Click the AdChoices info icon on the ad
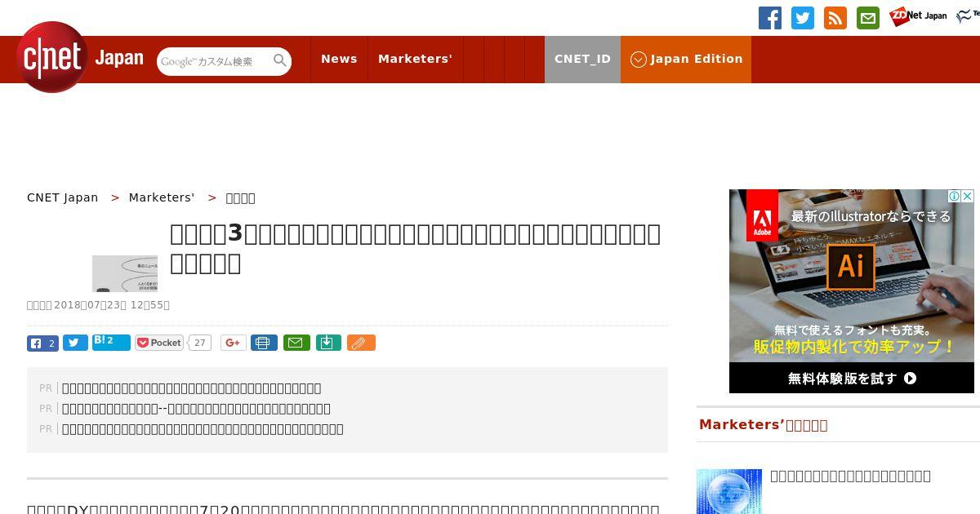The height and width of the screenshot is (514, 980). (x=954, y=196)
